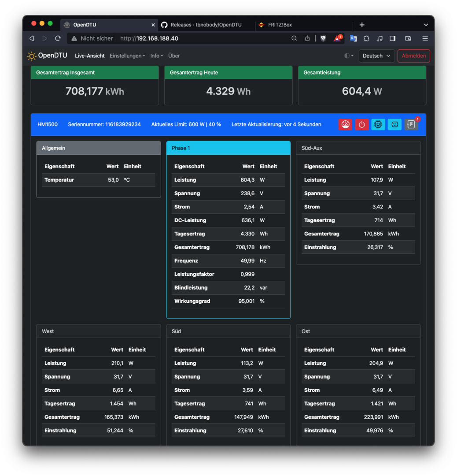Image resolution: width=457 pixels, height=476 pixels.
Task: Click the Gesamtertrag Insgesamt card header
Action: coord(95,73)
